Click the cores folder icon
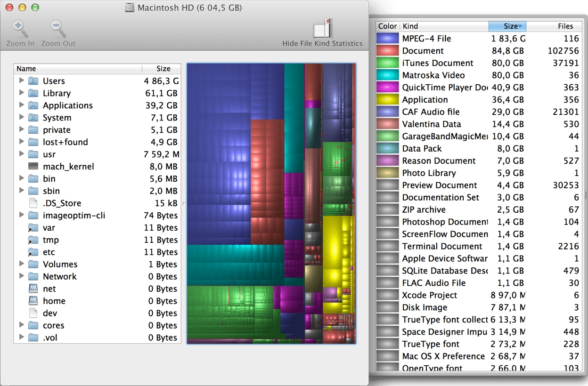 pos(33,326)
